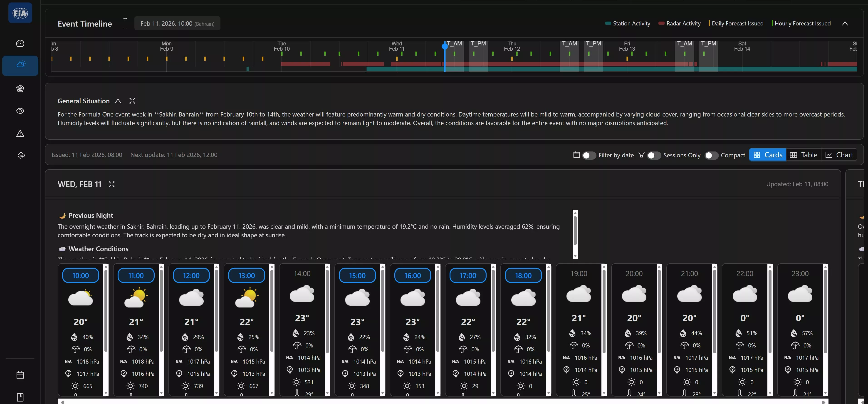Open the Feb 11, 2026, 10:00 date picker
Image resolution: width=868 pixels, height=404 pixels.
coord(177,23)
